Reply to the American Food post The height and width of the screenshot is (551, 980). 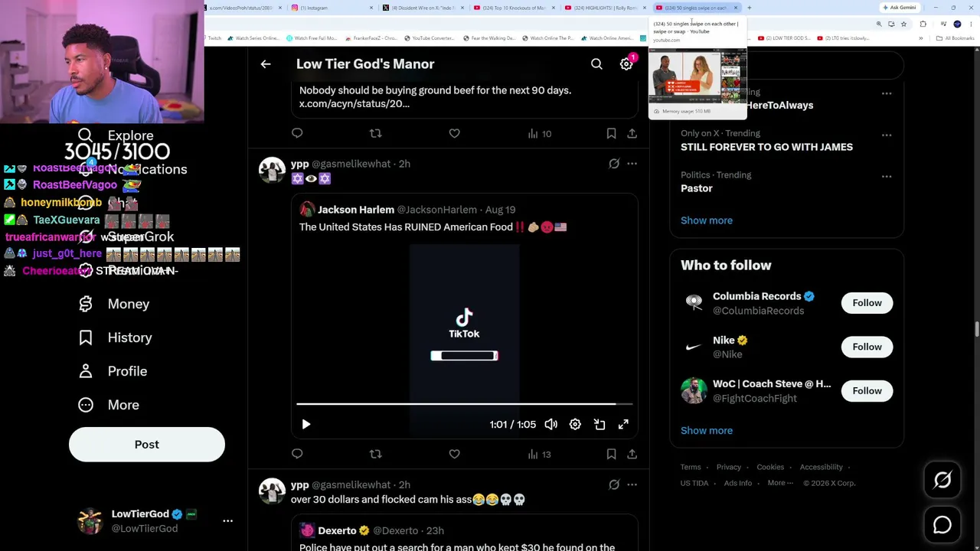pyautogui.click(x=297, y=454)
